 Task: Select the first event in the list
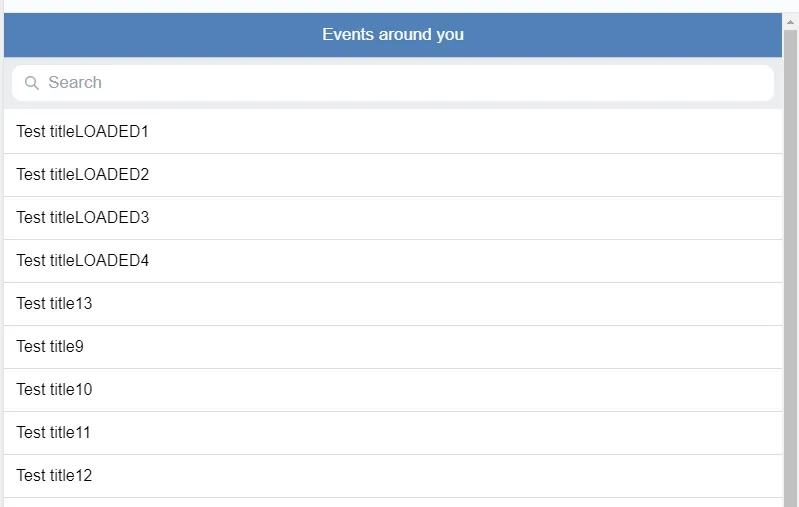coord(82,131)
